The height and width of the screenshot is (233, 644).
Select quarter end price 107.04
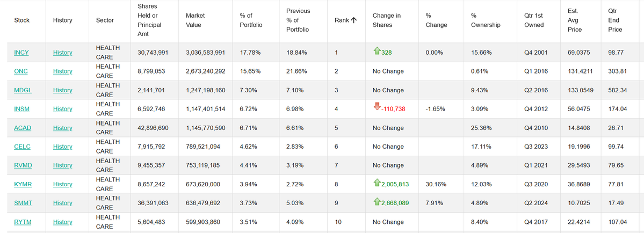(618, 222)
